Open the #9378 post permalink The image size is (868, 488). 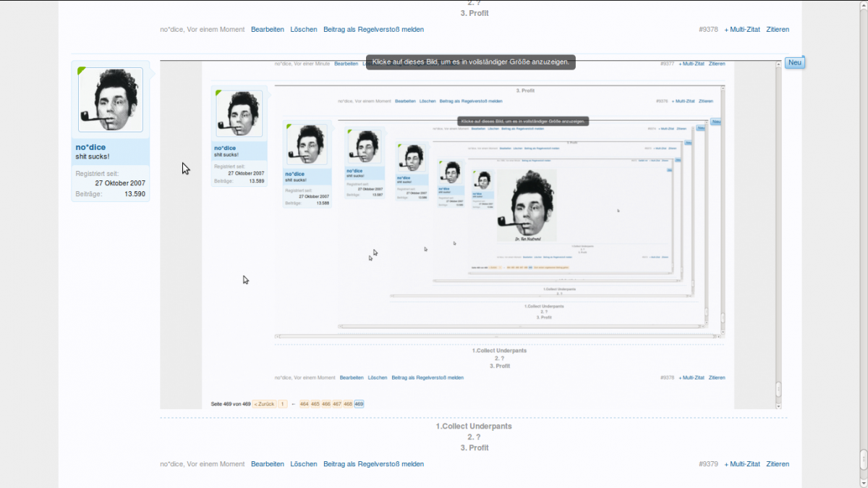click(x=708, y=30)
